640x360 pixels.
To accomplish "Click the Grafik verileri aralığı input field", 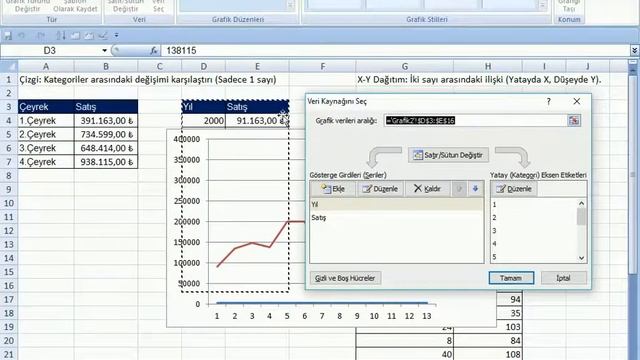I will point(475,120).
